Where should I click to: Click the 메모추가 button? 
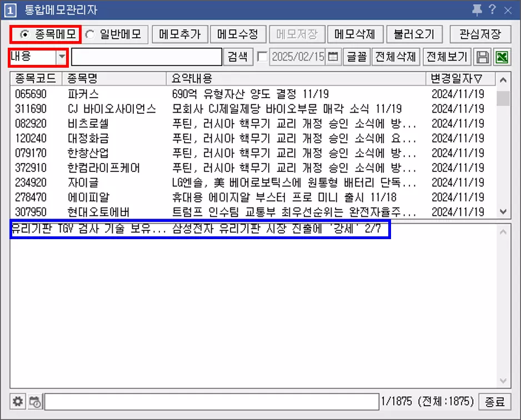click(180, 34)
